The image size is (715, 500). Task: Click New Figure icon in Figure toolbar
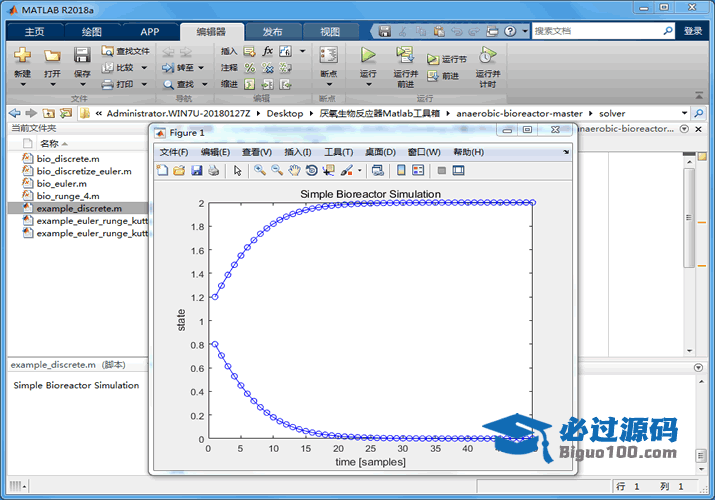(162, 170)
